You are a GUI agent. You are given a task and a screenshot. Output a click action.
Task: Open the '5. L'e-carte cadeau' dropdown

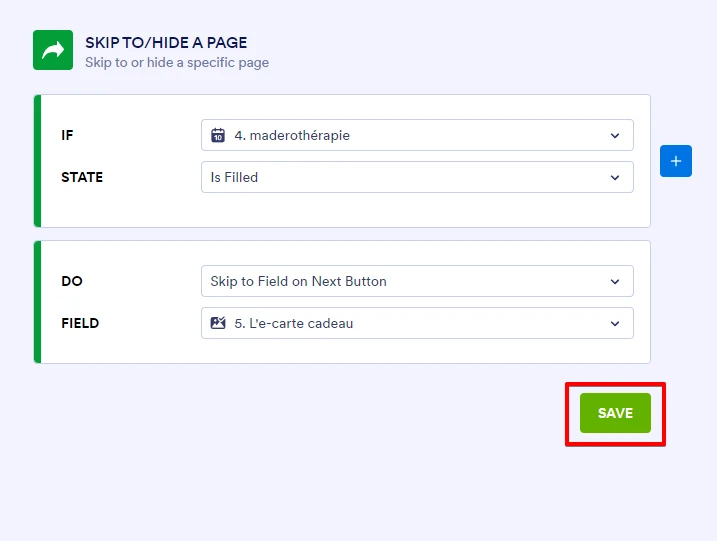tap(400, 323)
